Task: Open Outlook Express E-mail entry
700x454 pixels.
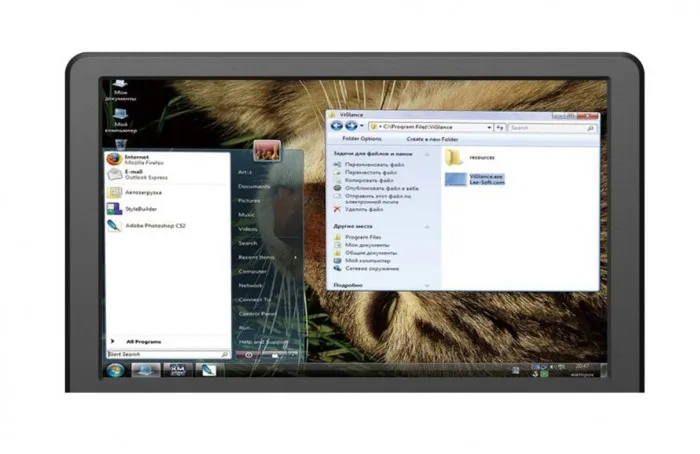Action: (167, 174)
